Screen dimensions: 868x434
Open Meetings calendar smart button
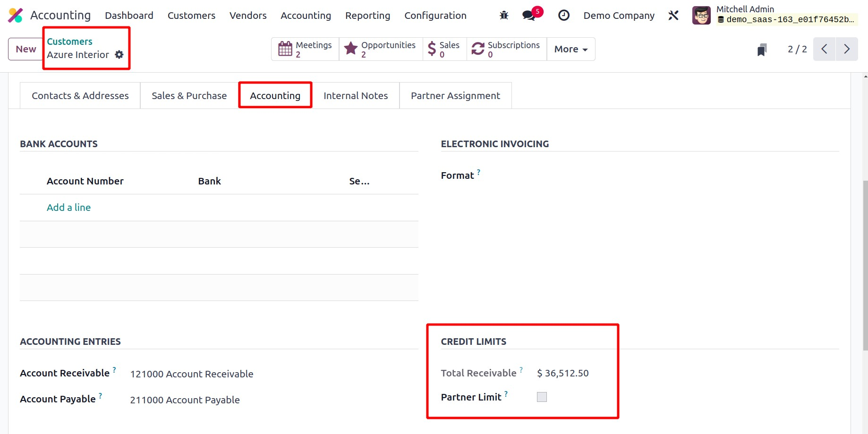click(305, 49)
